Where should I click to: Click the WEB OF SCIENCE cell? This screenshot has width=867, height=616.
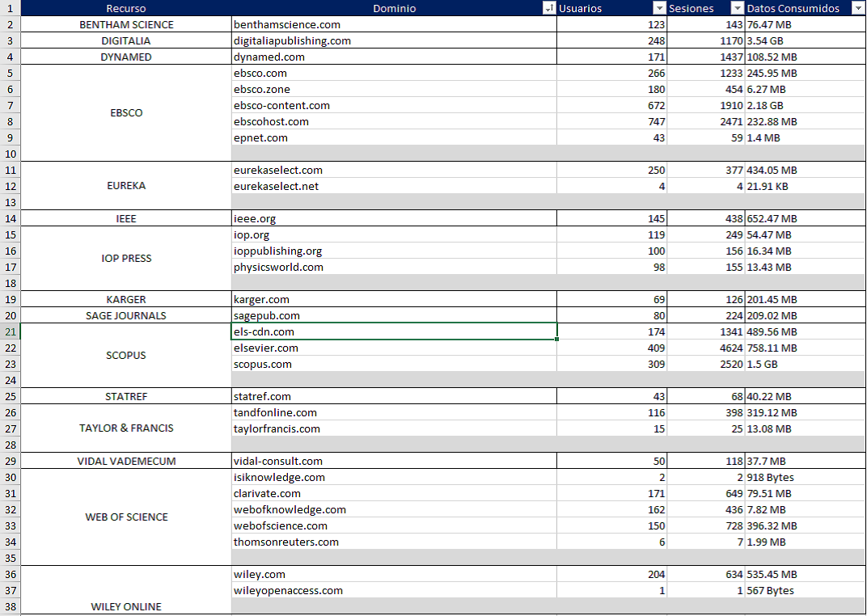tap(126, 517)
